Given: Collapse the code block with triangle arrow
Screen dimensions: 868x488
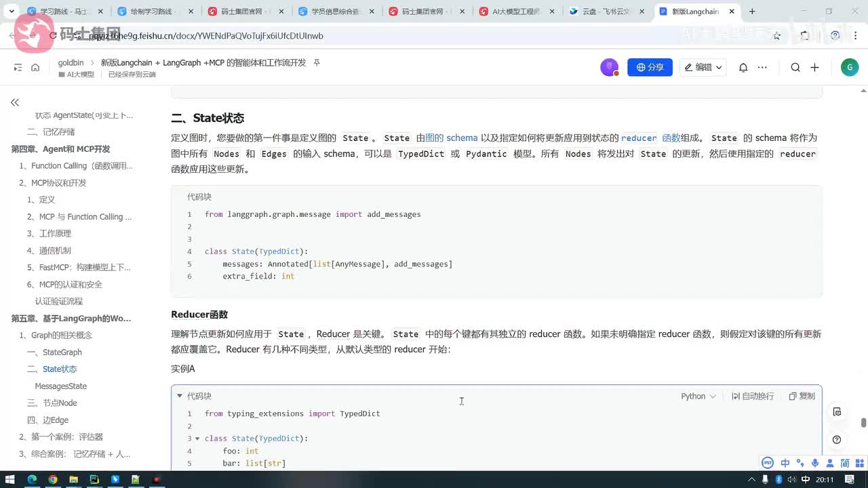Looking at the screenshot, I should pos(180,396).
